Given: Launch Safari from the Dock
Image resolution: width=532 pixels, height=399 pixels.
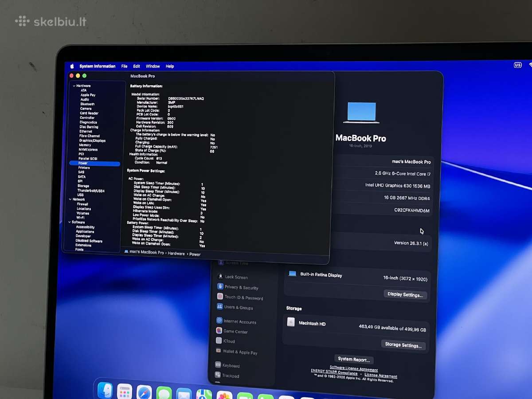Looking at the screenshot, I should coord(145,393).
